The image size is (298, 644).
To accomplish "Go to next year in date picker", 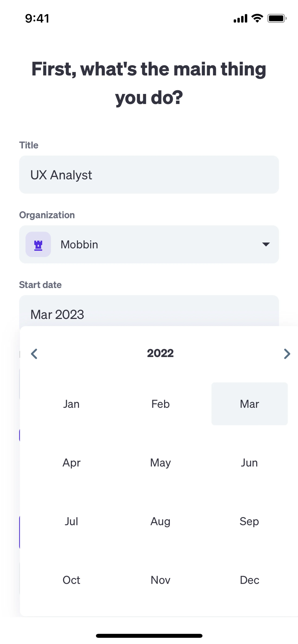I will point(287,354).
